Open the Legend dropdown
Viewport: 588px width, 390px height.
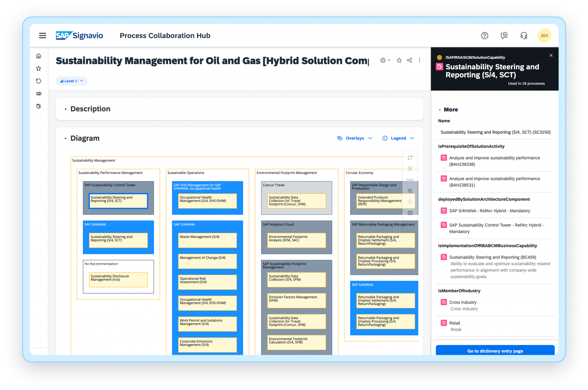[x=398, y=138]
